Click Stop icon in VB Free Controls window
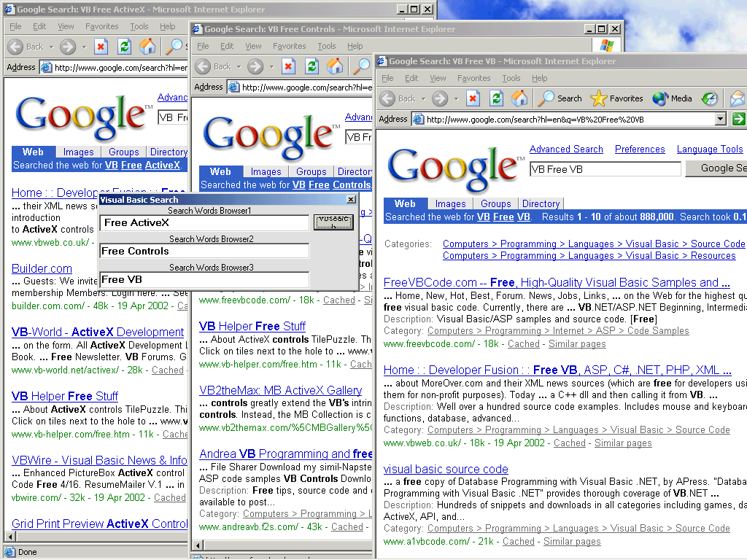The image size is (747, 560). pyautogui.click(x=288, y=66)
